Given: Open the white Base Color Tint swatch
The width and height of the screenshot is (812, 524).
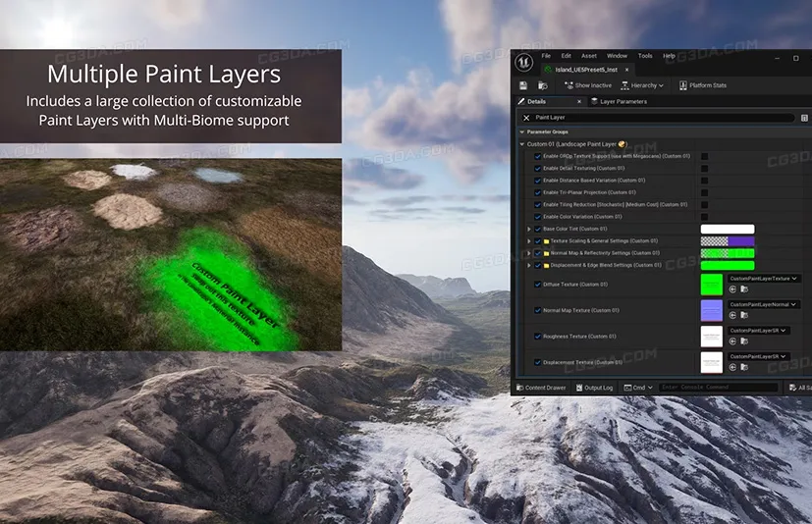Looking at the screenshot, I should [x=728, y=229].
